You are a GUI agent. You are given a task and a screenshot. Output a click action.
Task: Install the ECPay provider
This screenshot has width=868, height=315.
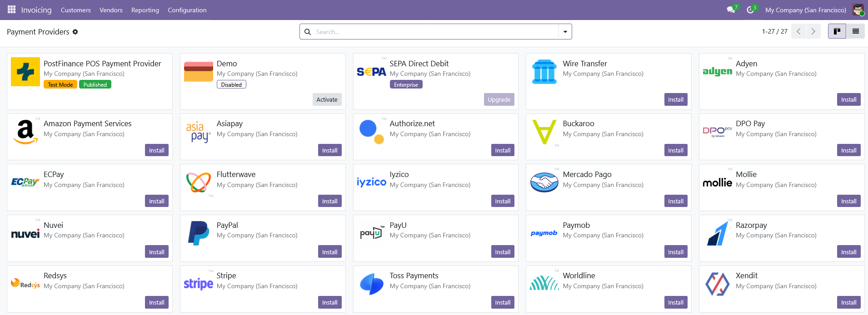point(157,201)
